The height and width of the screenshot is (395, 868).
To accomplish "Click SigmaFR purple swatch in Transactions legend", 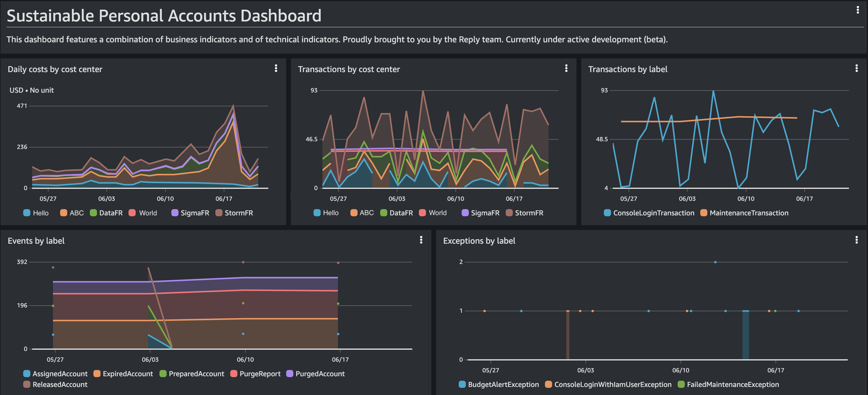I will pyautogui.click(x=465, y=213).
